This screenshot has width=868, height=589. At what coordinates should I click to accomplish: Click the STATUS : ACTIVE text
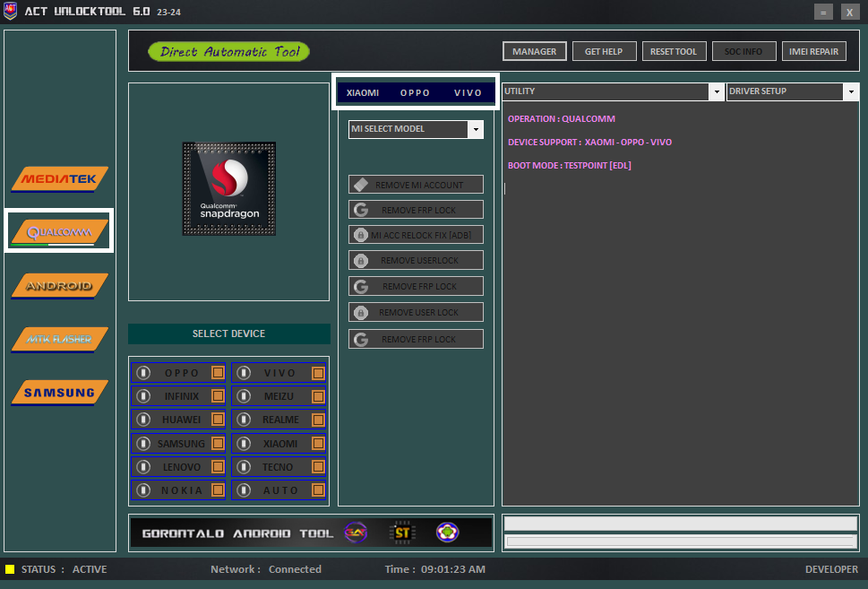coord(64,569)
